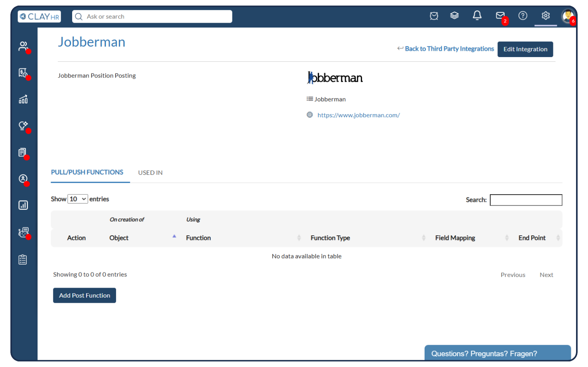Select the Pull/Push Functions tab

click(x=87, y=172)
